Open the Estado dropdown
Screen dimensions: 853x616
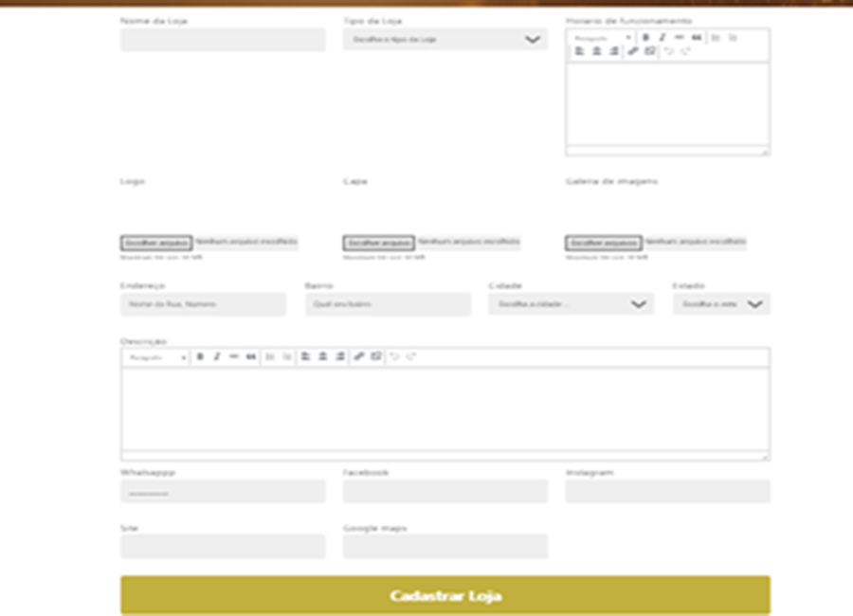721,304
